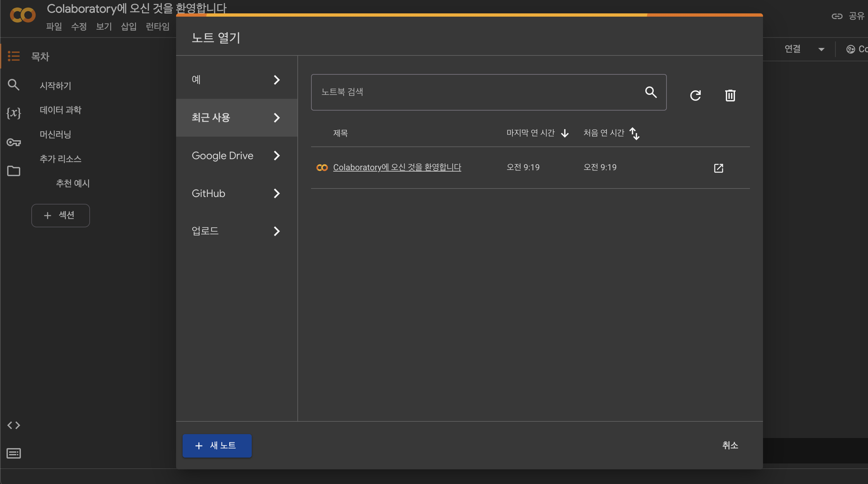Image resolution: width=868 pixels, height=484 pixels.
Task: Open the terminal panel icon at bottom-left
Action: tap(13, 453)
